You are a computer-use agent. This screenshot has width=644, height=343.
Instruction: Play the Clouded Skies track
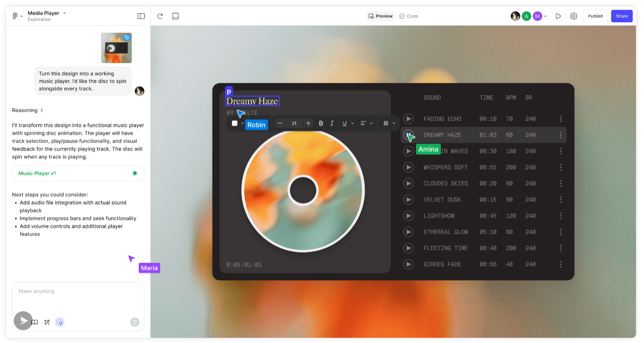(408, 183)
